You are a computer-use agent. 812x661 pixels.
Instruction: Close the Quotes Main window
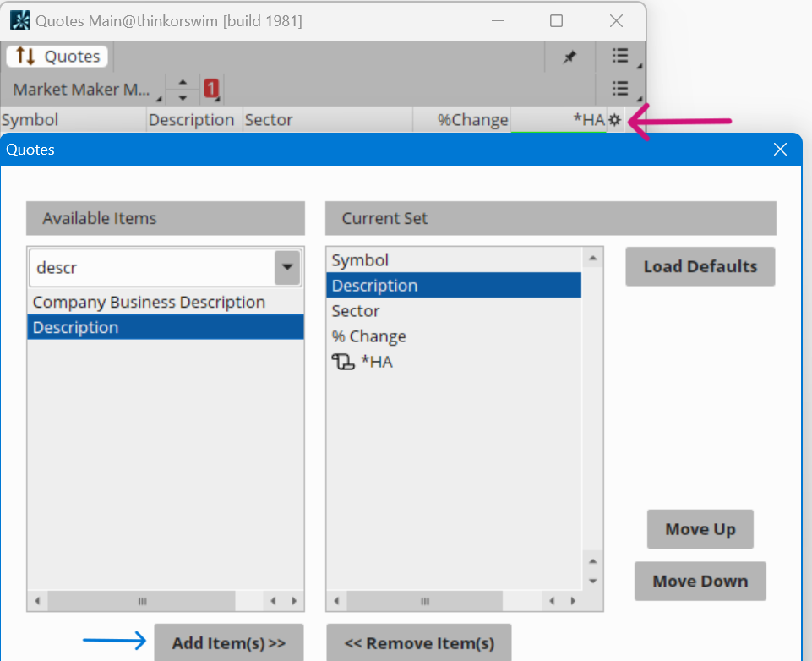click(x=616, y=21)
